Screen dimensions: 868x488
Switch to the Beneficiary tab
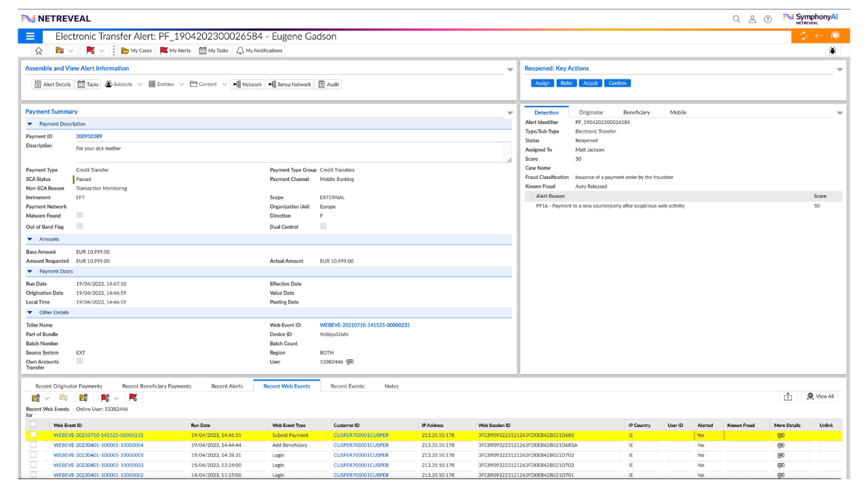click(636, 113)
